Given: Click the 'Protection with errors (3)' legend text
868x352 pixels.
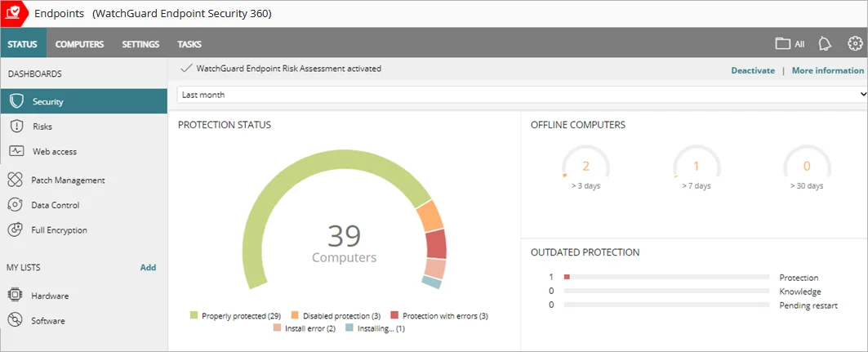Looking at the screenshot, I should (x=445, y=316).
